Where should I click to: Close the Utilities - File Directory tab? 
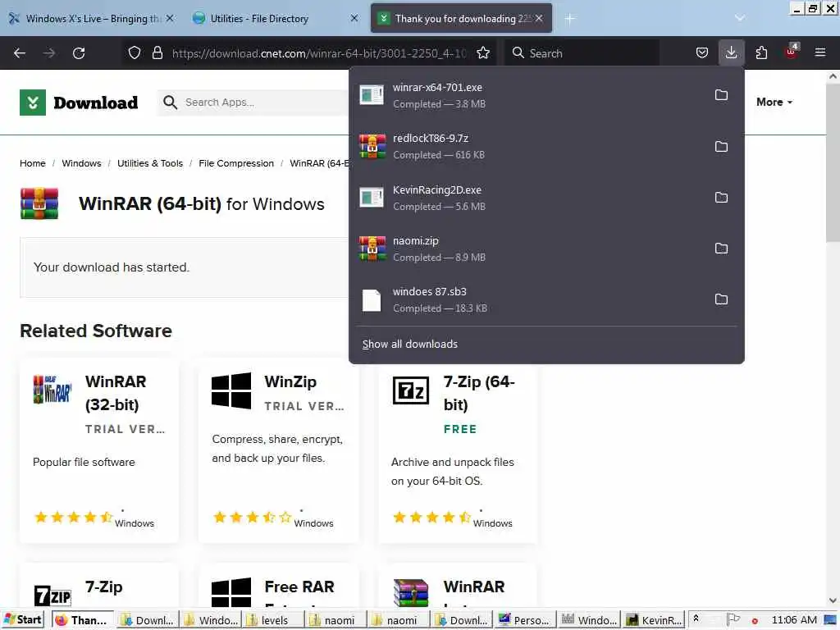click(354, 18)
